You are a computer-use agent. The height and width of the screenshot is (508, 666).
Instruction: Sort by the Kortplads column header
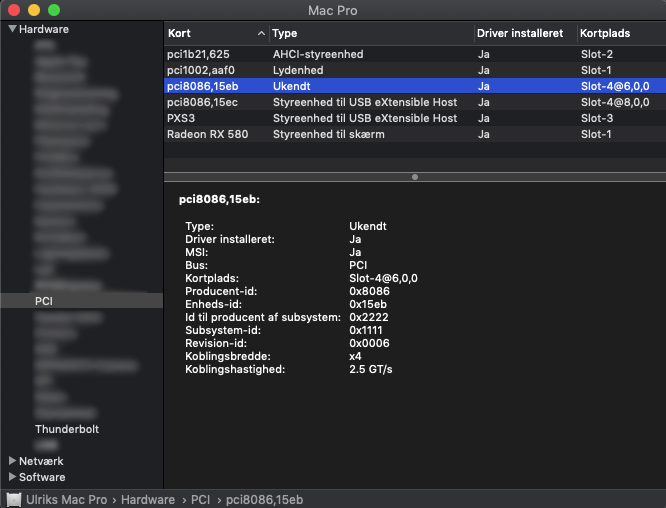pos(621,33)
